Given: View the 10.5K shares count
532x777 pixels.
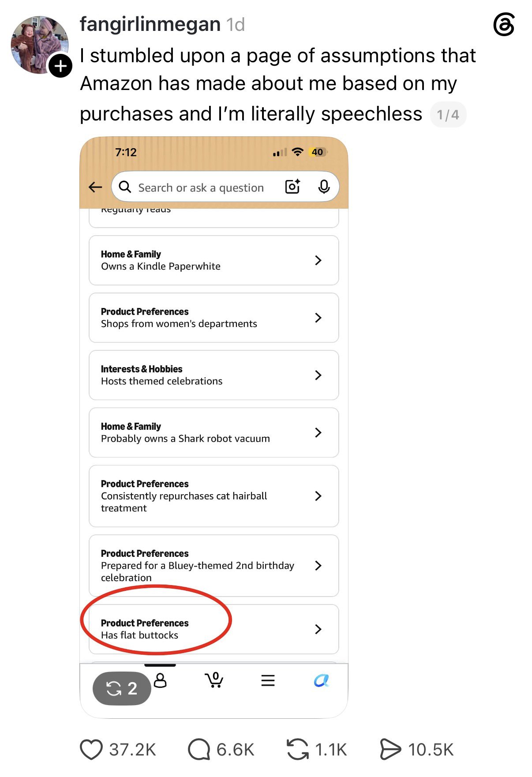Looking at the screenshot, I should click(431, 750).
